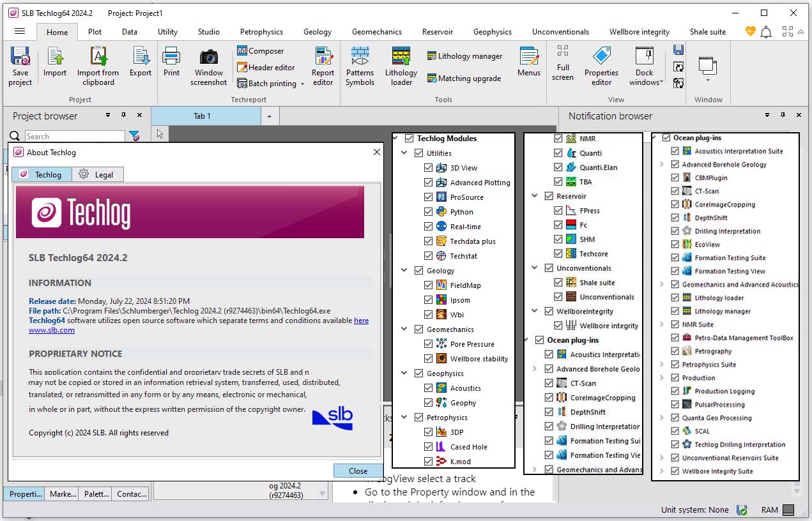The image size is (812, 521).
Task: Switch to the Legal tab in About dialog
Action: tap(96, 174)
